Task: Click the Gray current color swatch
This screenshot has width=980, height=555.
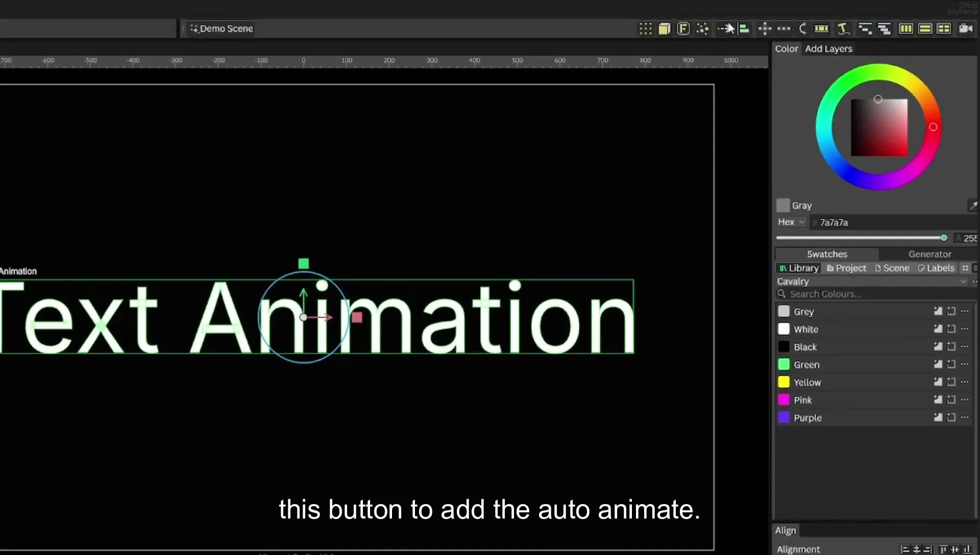Action: (x=783, y=205)
